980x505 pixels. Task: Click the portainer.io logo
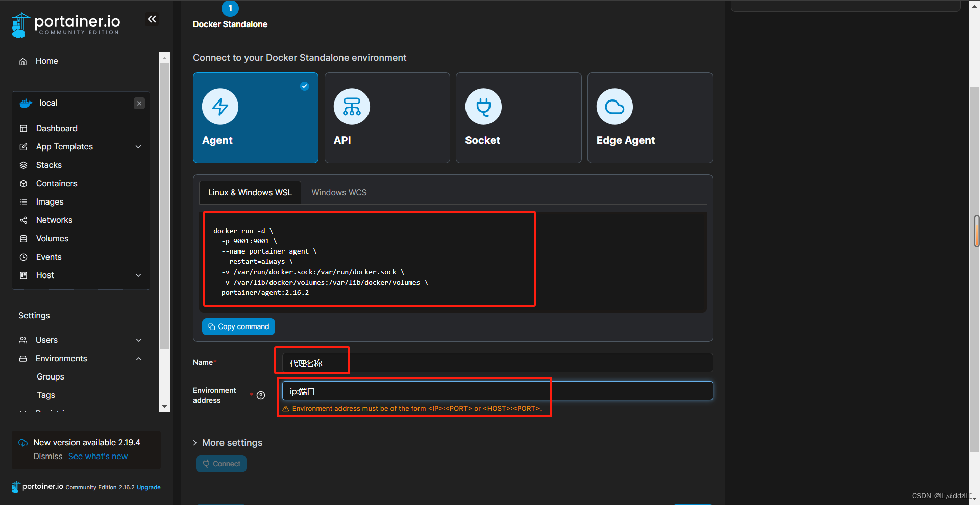tap(65, 25)
